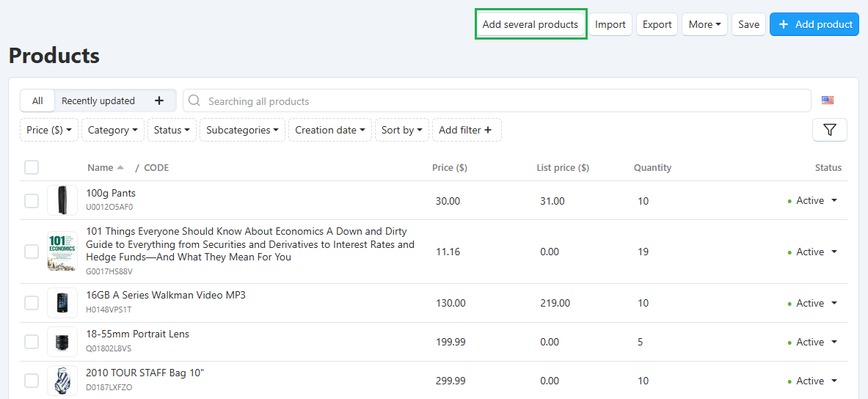The width and height of the screenshot is (868, 399).
Task: Open the 101 Things Everyone Should Know link
Action: tap(250, 244)
